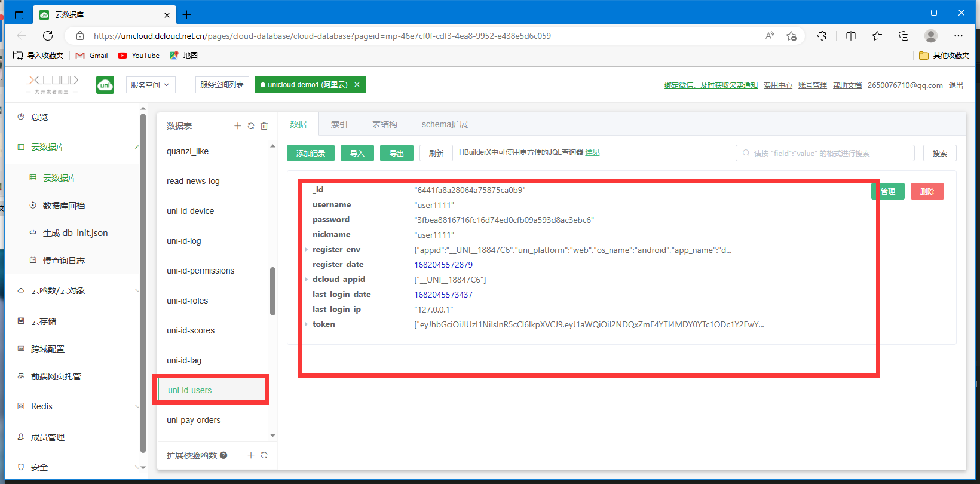Close the unicloud-demo1 space tag
The width and height of the screenshot is (980, 484).
[357, 85]
